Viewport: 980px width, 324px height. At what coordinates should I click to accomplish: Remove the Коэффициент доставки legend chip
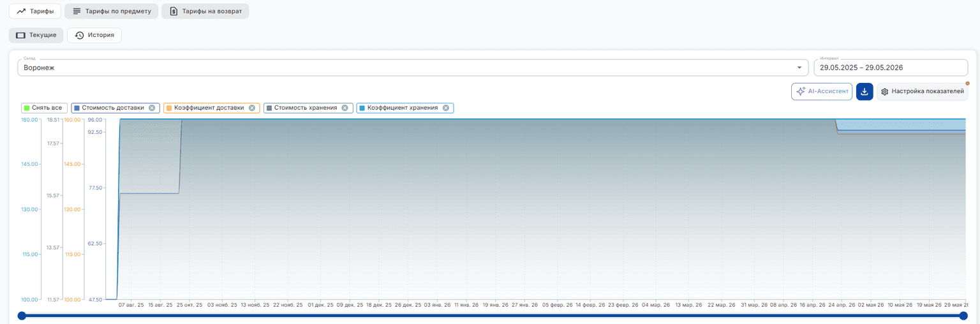pyautogui.click(x=252, y=108)
